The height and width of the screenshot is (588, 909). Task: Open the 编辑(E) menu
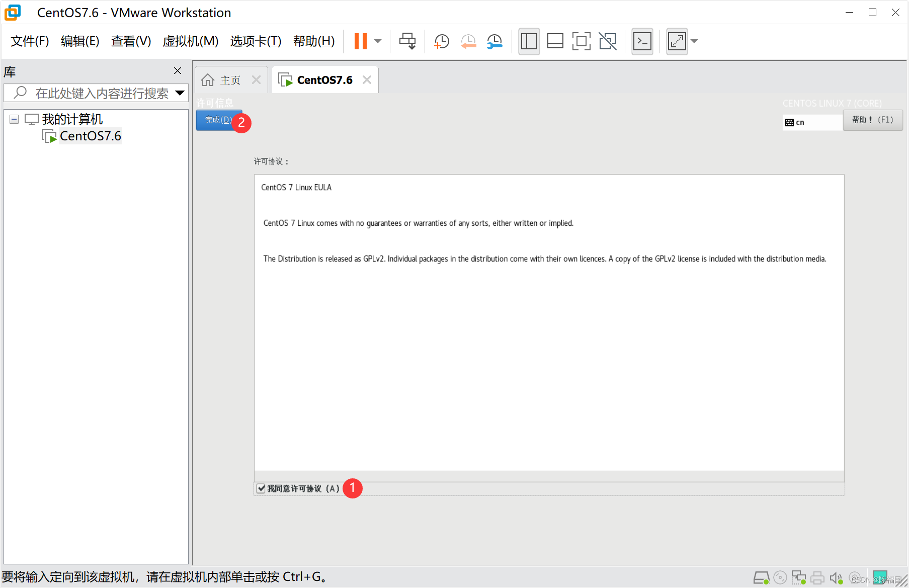pos(80,41)
